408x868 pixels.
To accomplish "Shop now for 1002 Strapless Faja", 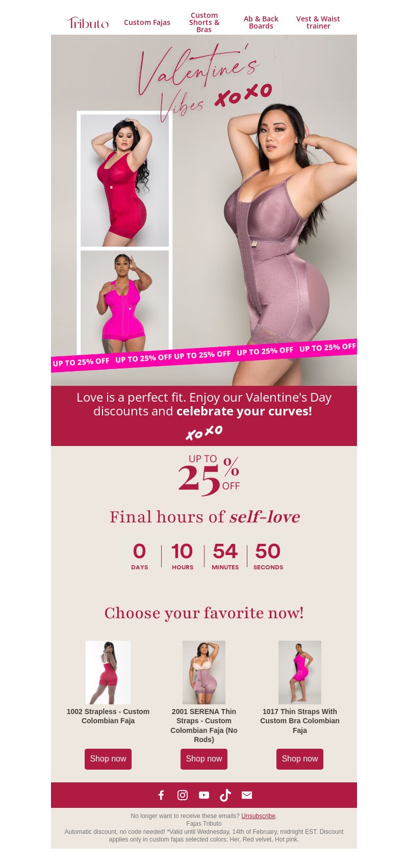I will pyautogui.click(x=108, y=759).
